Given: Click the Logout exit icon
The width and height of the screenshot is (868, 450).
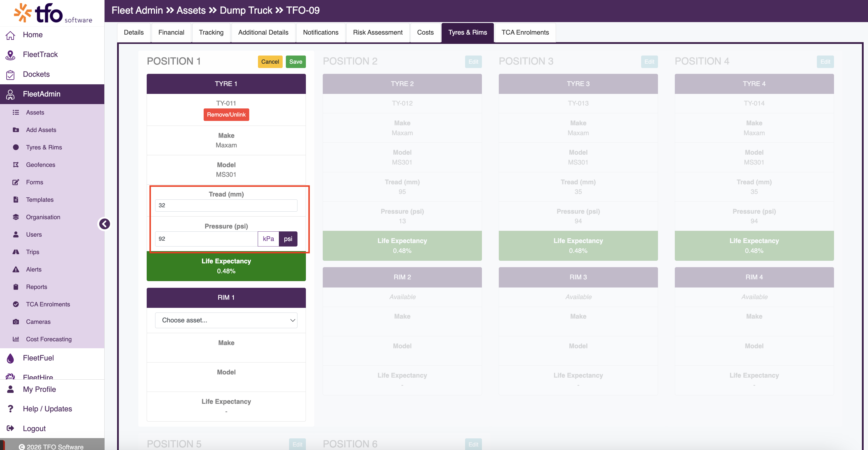Looking at the screenshot, I should [10, 428].
